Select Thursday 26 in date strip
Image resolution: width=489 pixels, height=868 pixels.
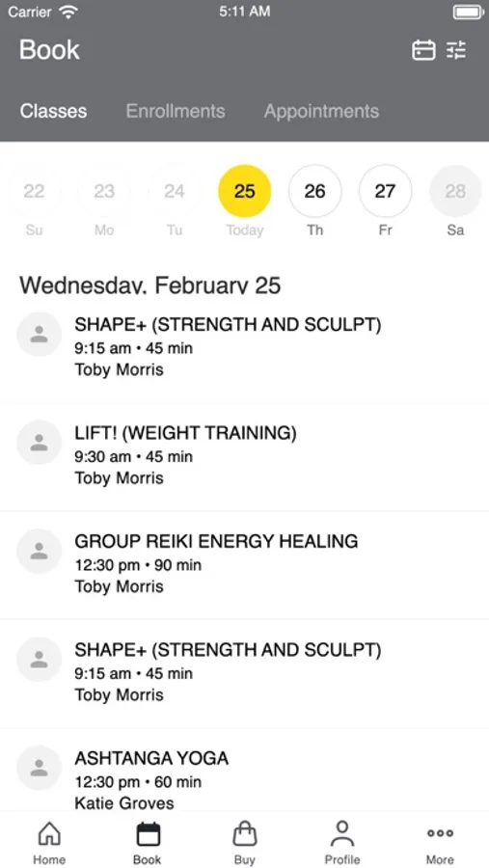tap(315, 192)
